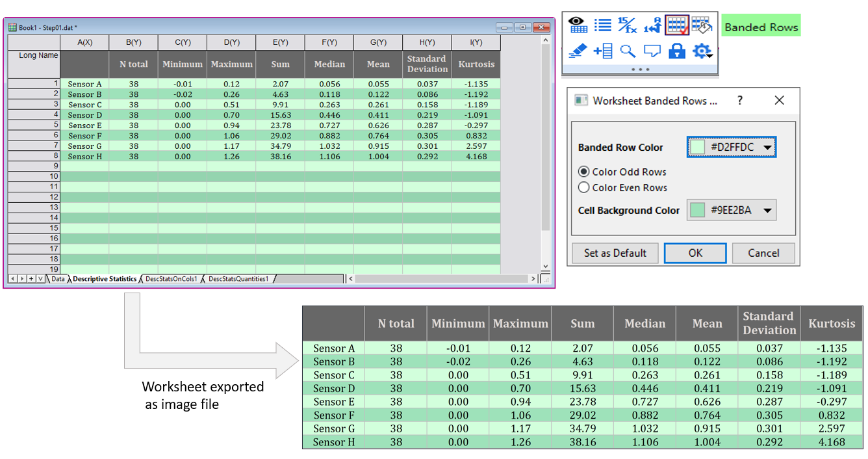Expand the Cell Background Color #9EE2BA dropdown

731,211
